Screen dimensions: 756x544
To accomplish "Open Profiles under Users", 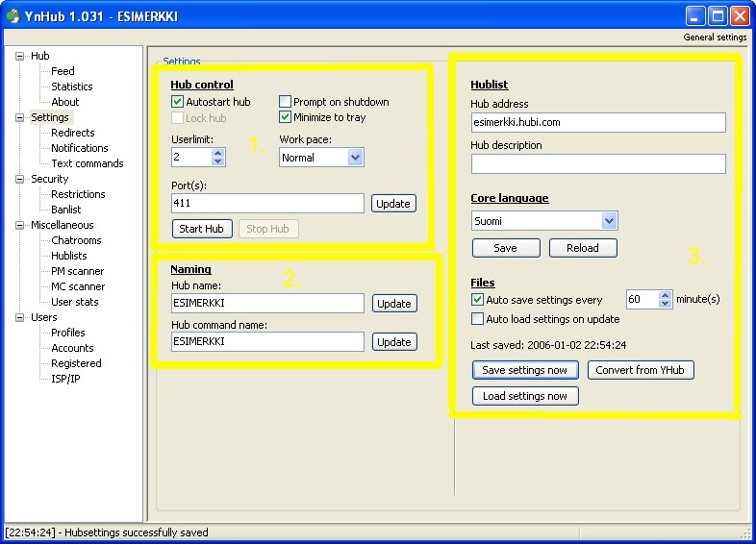I will 68,333.
